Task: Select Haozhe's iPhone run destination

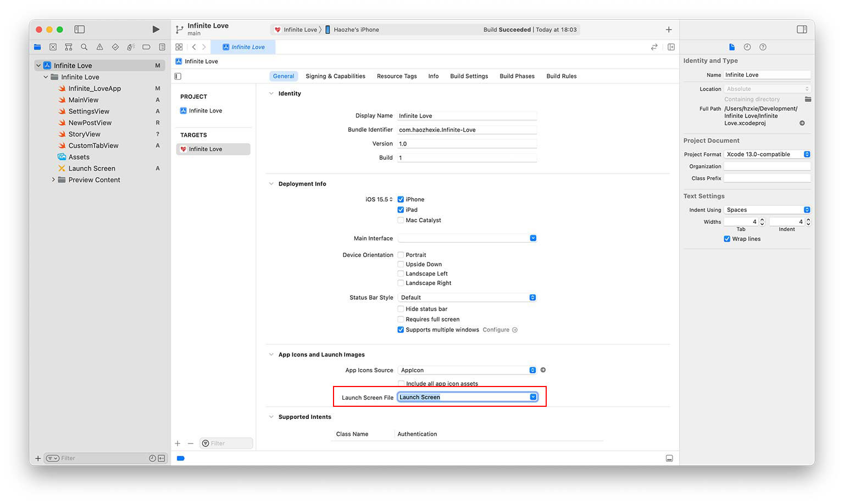Action: coord(352,30)
